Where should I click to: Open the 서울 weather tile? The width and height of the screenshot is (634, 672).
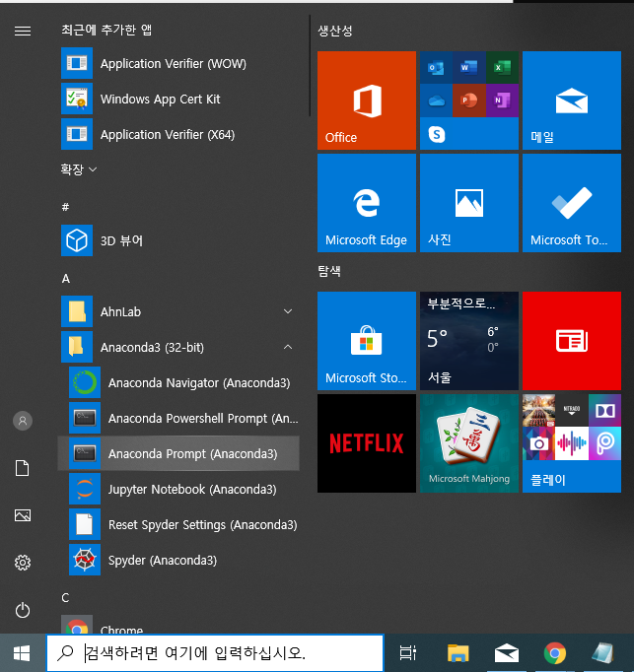coord(469,341)
